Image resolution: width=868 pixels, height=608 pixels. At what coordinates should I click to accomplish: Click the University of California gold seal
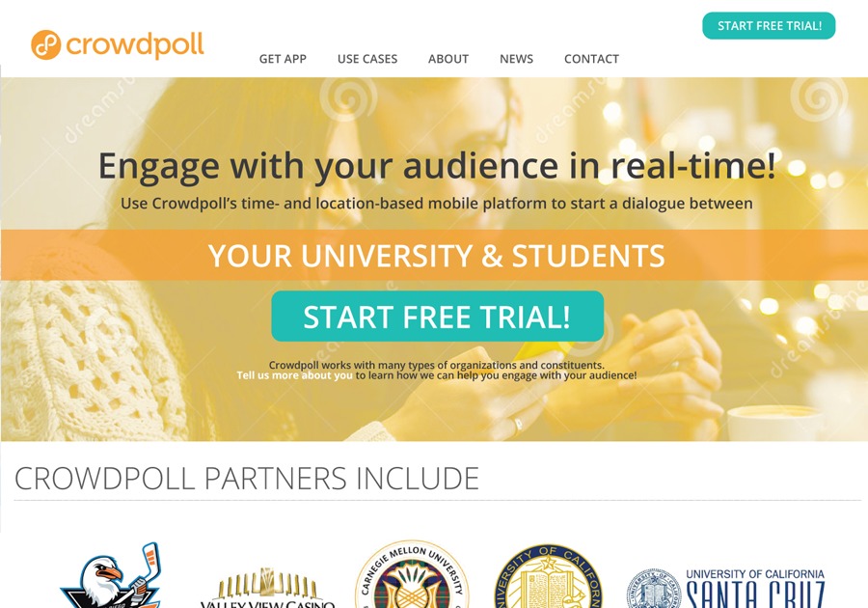pyautogui.click(x=549, y=577)
